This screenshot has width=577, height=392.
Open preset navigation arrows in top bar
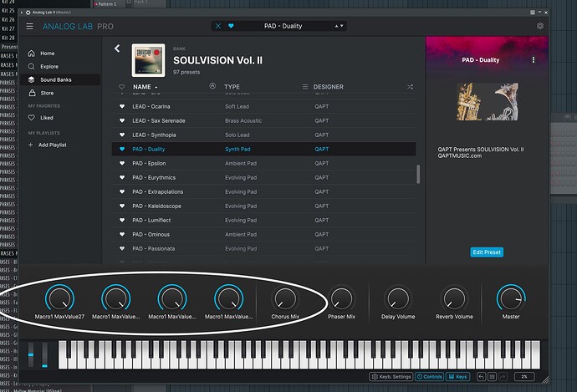339,26
